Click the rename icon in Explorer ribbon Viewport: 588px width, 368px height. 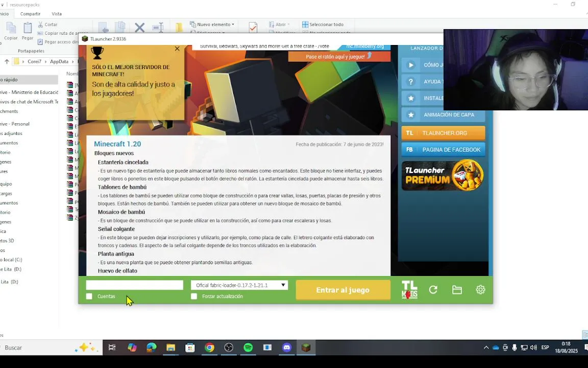158,28
